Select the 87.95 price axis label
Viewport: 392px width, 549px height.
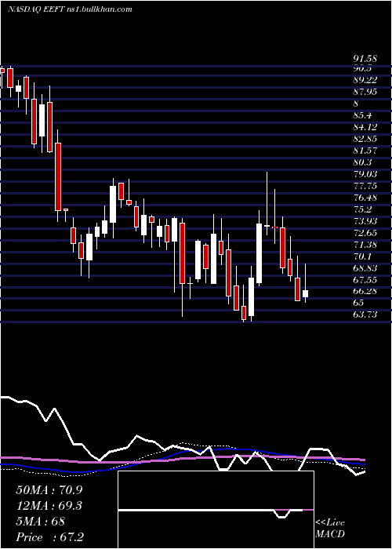coord(365,92)
